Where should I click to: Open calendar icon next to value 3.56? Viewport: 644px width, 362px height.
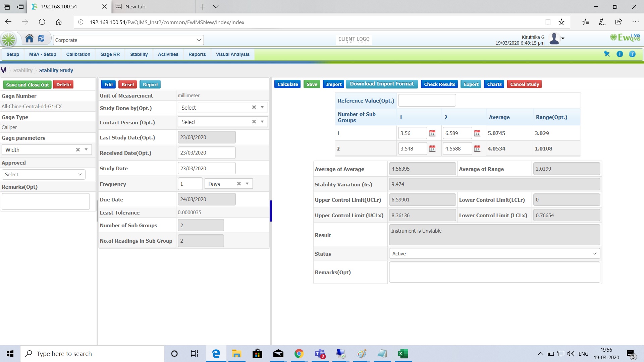(x=432, y=133)
